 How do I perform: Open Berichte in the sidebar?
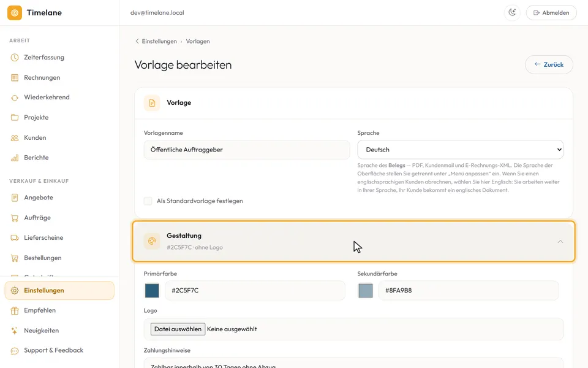point(59,158)
